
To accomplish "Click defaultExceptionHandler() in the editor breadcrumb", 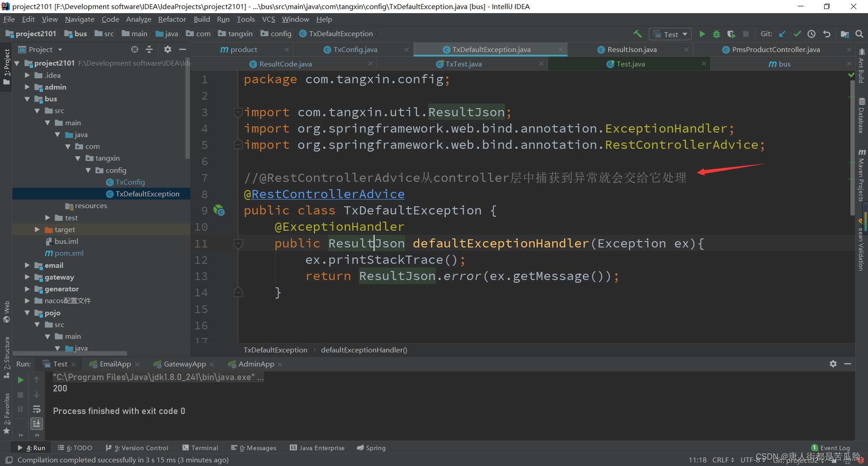I will point(364,350).
